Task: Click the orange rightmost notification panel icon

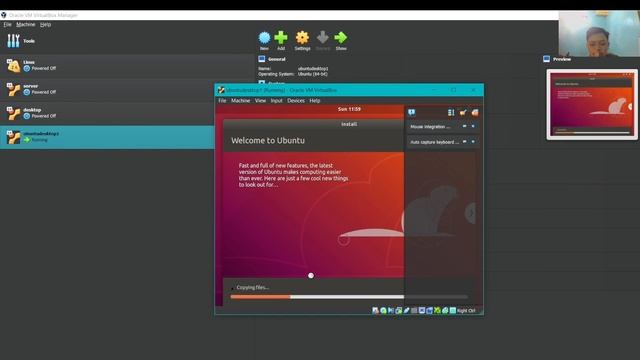Action: [475, 112]
